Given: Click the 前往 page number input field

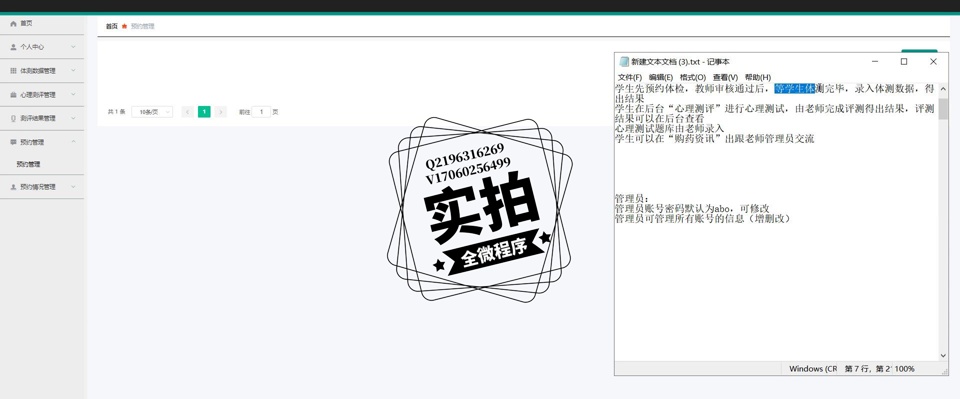Looking at the screenshot, I should (261, 112).
